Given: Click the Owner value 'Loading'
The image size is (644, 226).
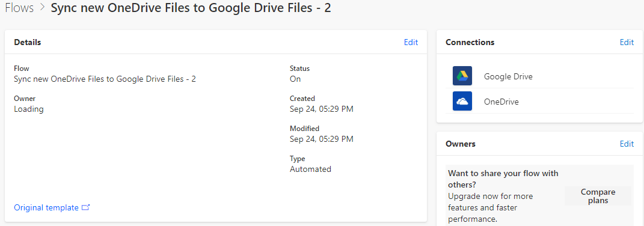Looking at the screenshot, I should [29, 109].
